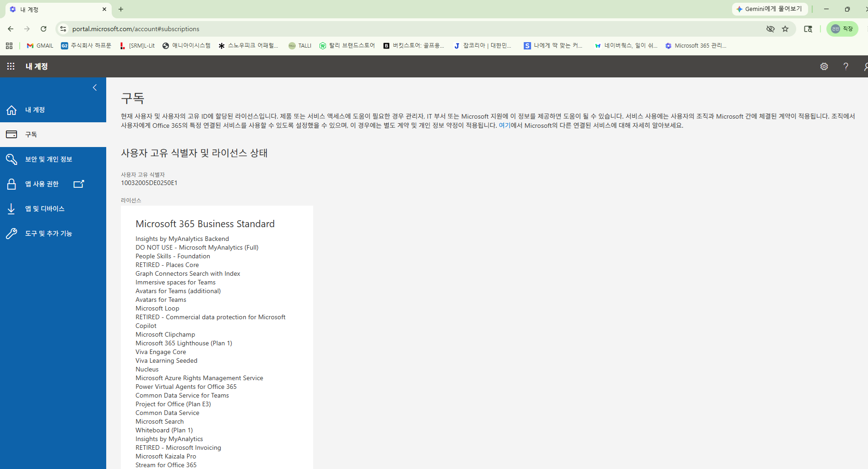This screenshot has height=469, width=868.
Task: Click the 'Stream for Office 365' entry
Action: point(166,465)
